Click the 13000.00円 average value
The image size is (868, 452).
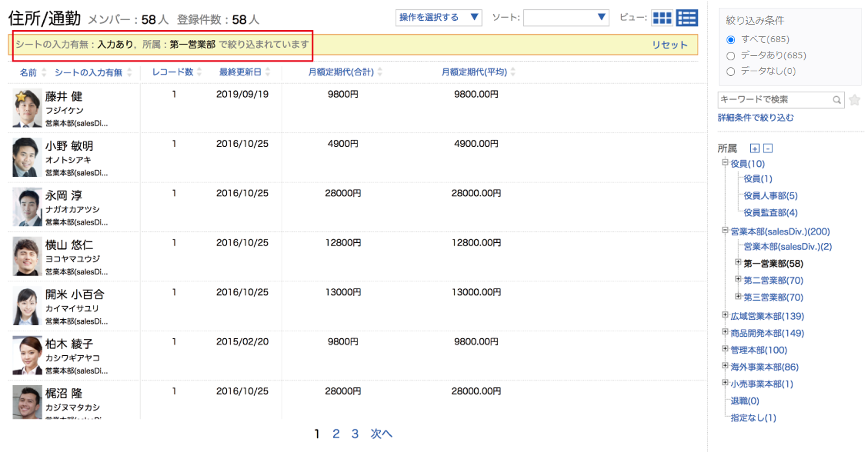476,292
